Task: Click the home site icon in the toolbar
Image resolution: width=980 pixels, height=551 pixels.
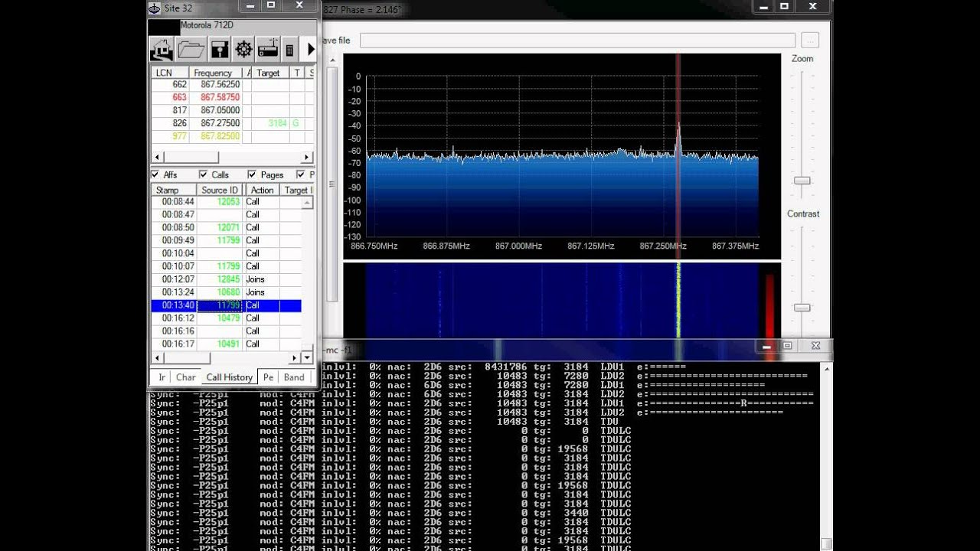Action: click(x=162, y=50)
